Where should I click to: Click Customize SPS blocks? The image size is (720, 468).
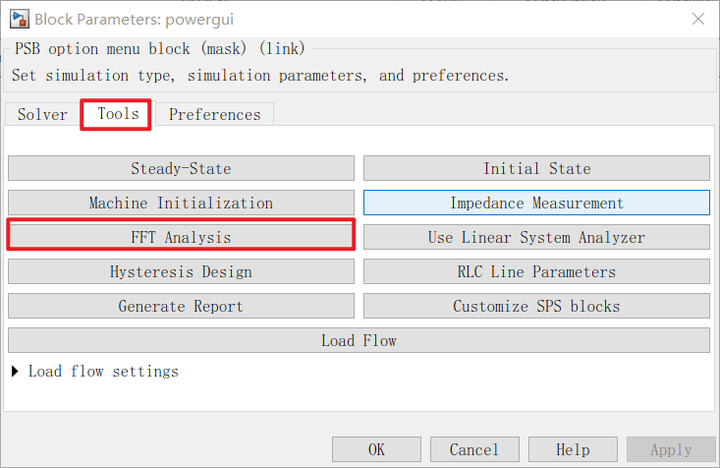coord(537,306)
